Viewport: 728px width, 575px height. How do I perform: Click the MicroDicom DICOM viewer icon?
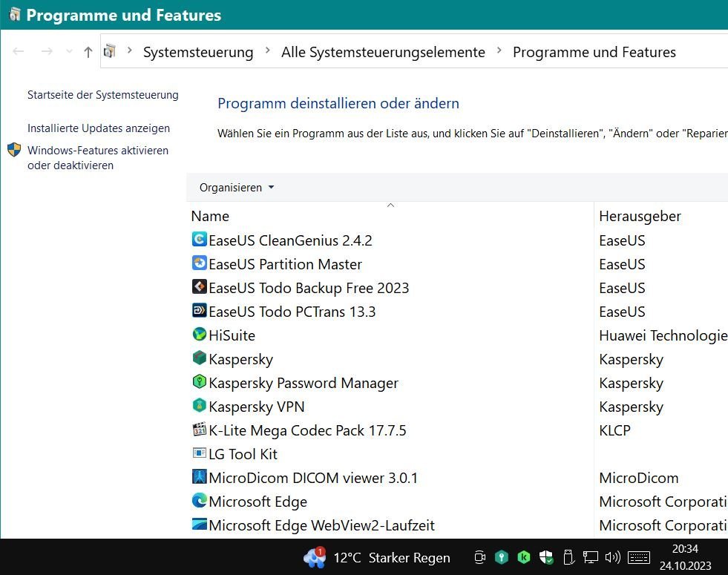click(x=199, y=477)
